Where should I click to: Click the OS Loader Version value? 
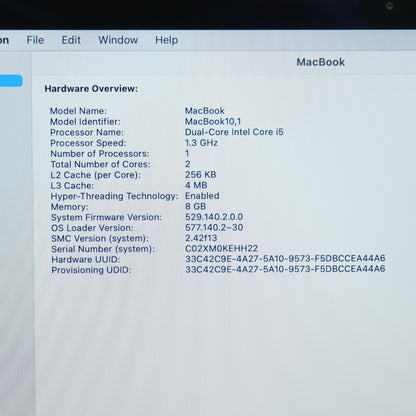214,228
